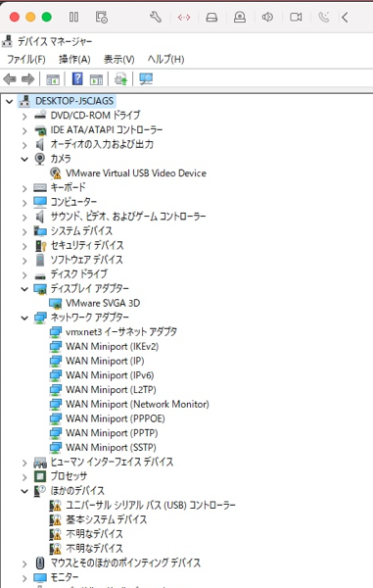This screenshot has height=588, width=373.
Task: Select マウスとそのほかのポインティング デバイス
Action: [x=125, y=563]
